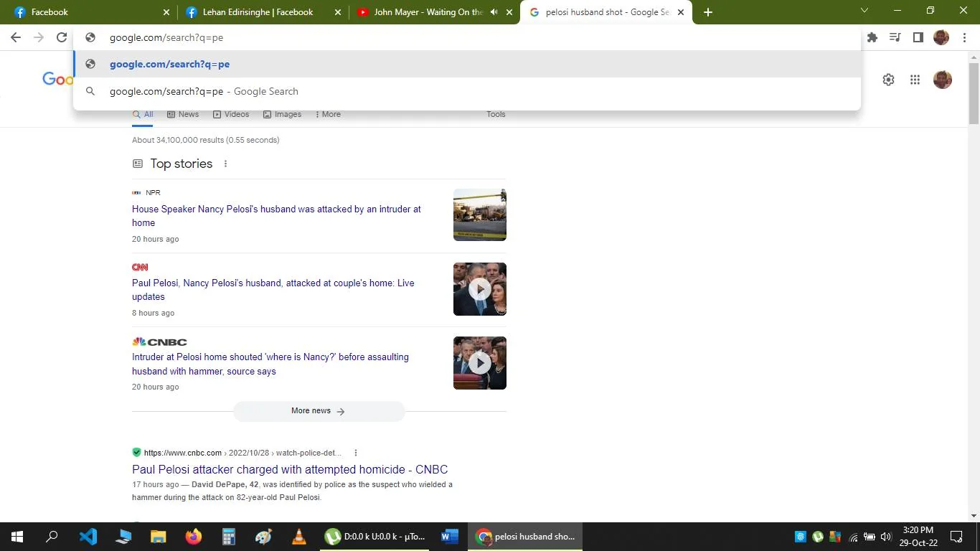The height and width of the screenshot is (551, 980).
Task: Close the John Mayer YouTube tab
Action: tap(509, 12)
